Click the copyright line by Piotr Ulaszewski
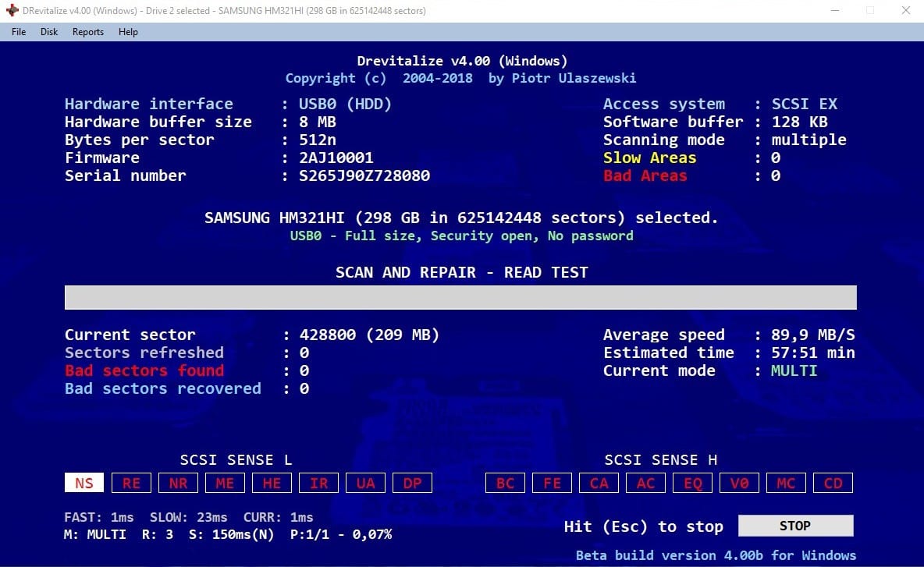Screen dimensions: 924x567 click(460, 78)
